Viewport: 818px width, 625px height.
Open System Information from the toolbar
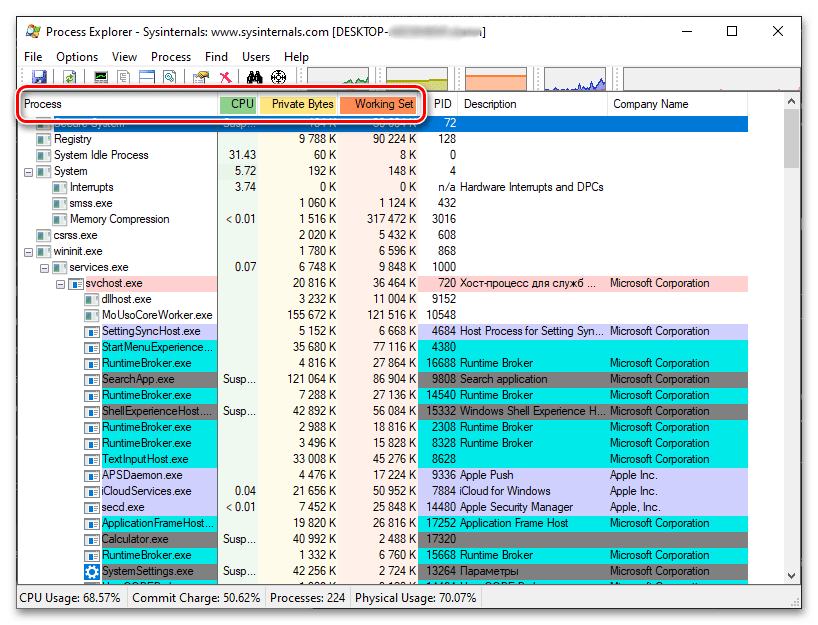101,77
